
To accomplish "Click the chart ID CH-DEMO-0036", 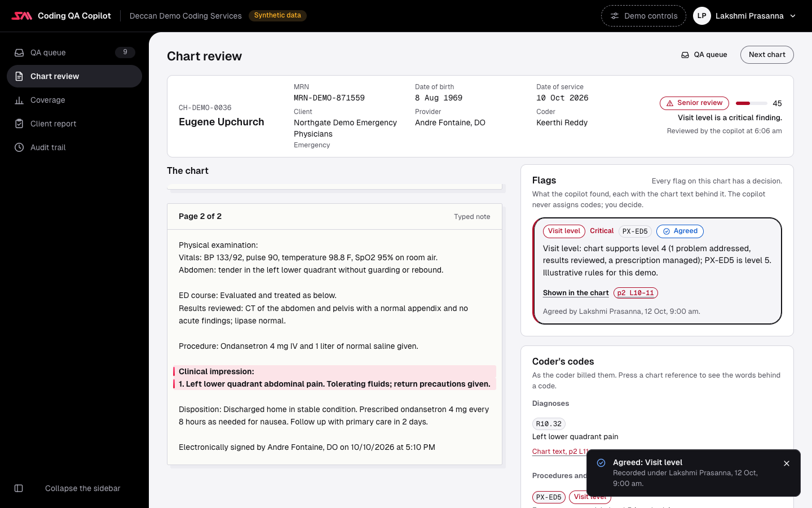I will [205, 108].
